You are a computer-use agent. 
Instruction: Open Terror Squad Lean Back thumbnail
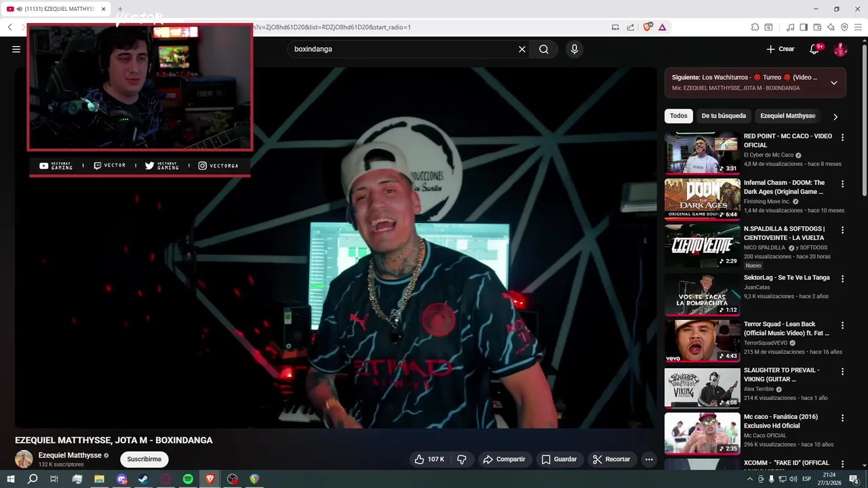[x=702, y=341]
